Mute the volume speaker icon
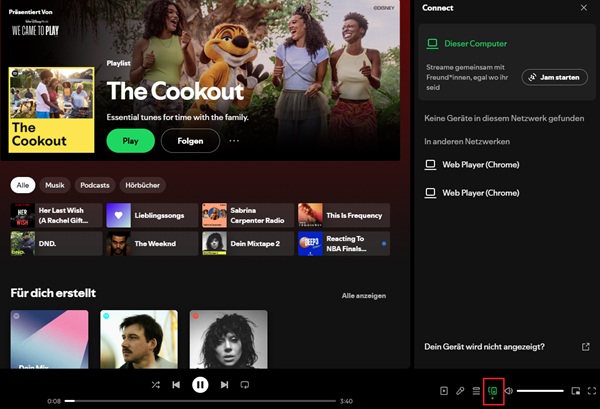Viewport: 600px width, 409px height. [509, 391]
